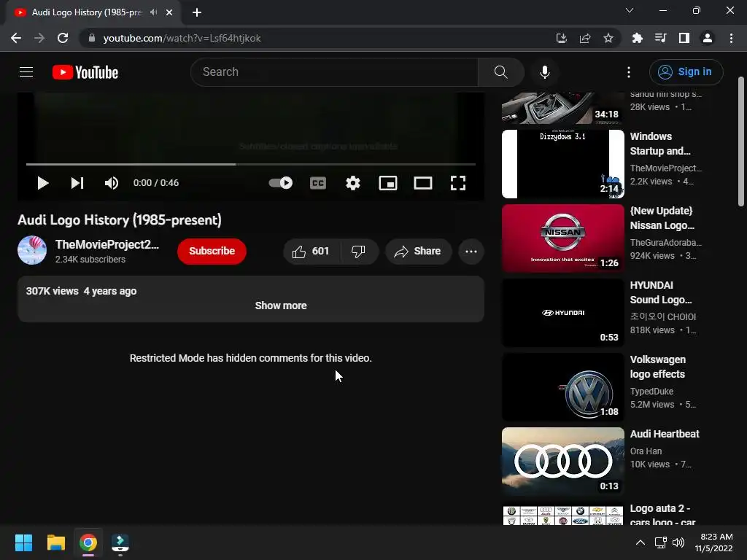The height and width of the screenshot is (560, 747).
Task: Toggle Chrome side panel
Action: coord(684,38)
